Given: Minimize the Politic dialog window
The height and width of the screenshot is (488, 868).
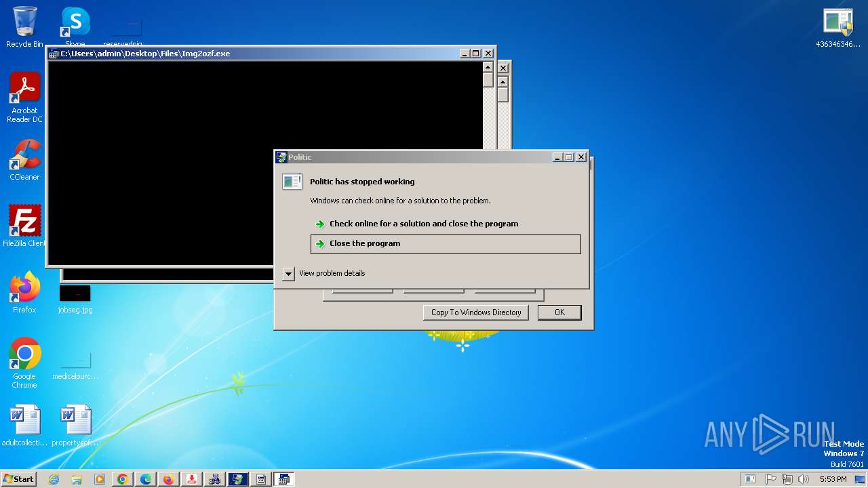Looking at the screenshot, I should pos(557,157).
